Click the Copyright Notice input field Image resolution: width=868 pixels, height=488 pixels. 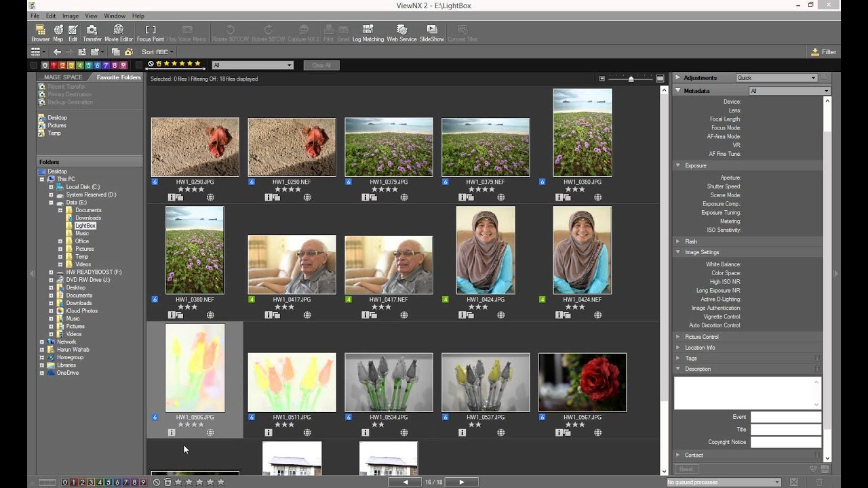pyautogui.click(x=786, y=442)
